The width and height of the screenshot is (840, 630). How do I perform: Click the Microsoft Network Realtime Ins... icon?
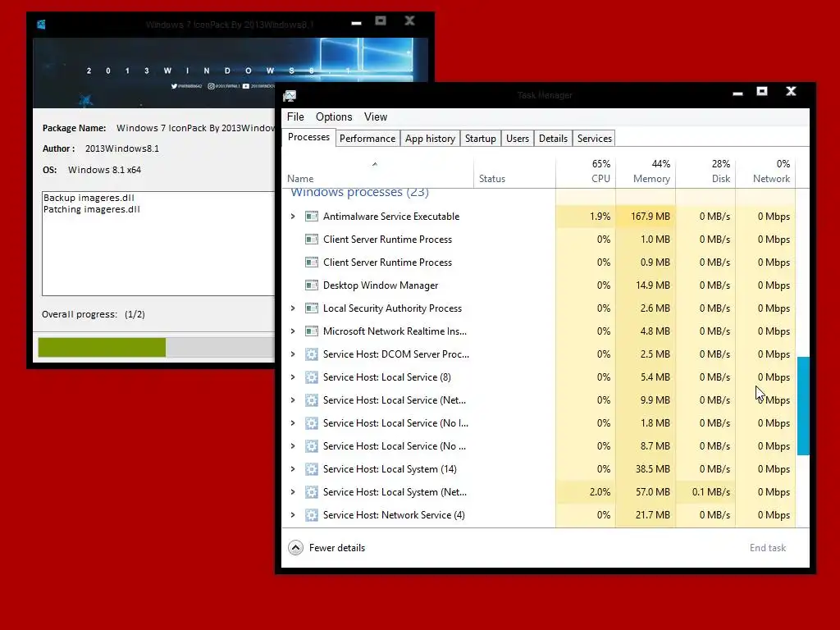311,331
